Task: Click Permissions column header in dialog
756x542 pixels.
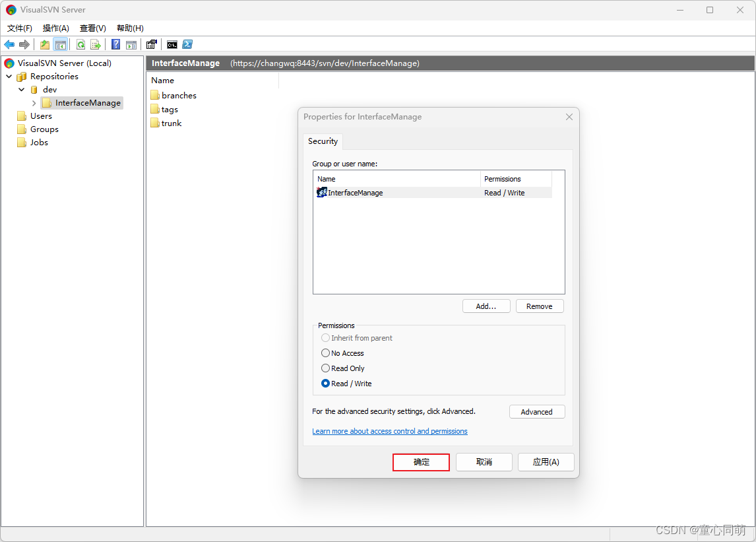Action: [x=516, y=179]
